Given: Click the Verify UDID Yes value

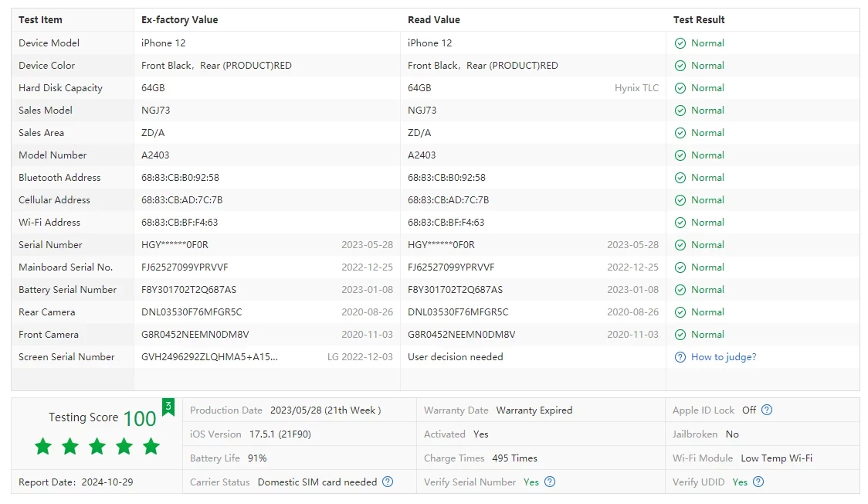Looking at the screenshot, I should coord(740,482).
